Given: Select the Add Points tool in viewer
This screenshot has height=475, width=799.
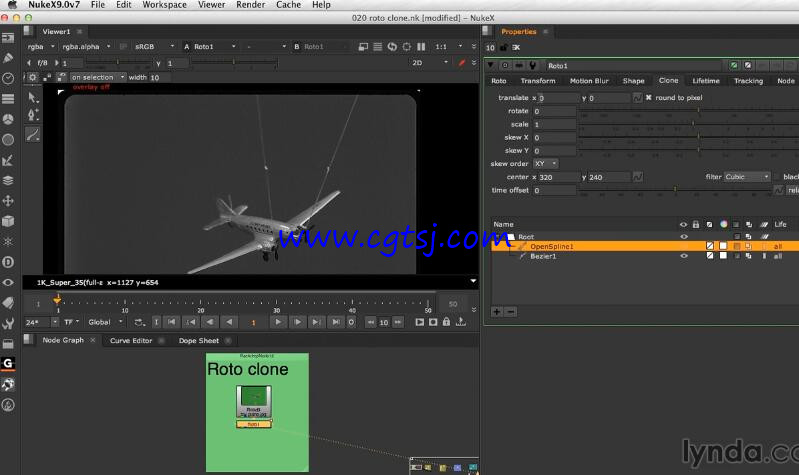Looking at the screenshot, I should tap(33, 115).
